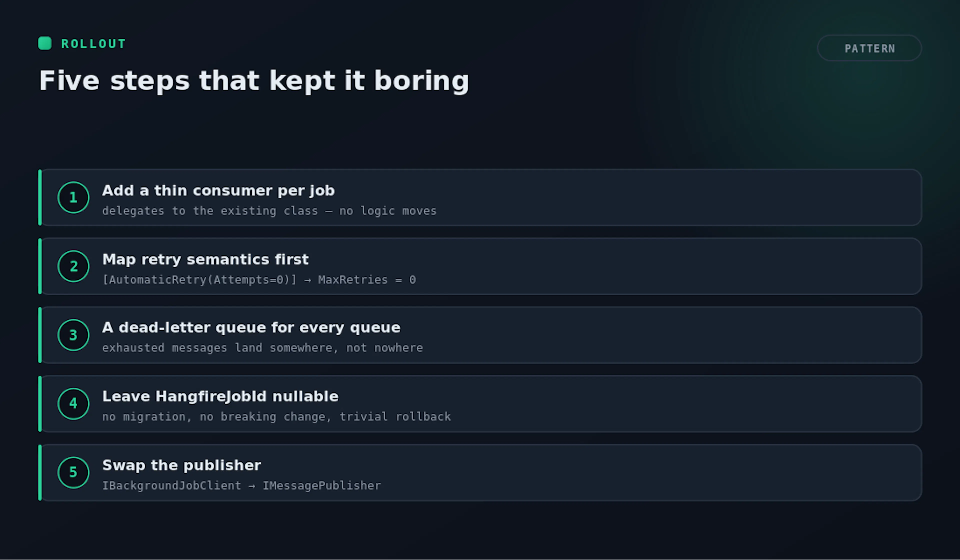Click the green accent bar on step 1 card
960x560 pixels.
(x=40, y=198)
